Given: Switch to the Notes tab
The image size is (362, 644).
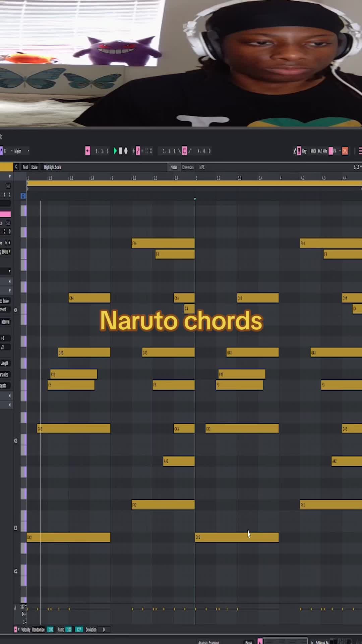Looking at the screenshot, I should coord(174,167).
